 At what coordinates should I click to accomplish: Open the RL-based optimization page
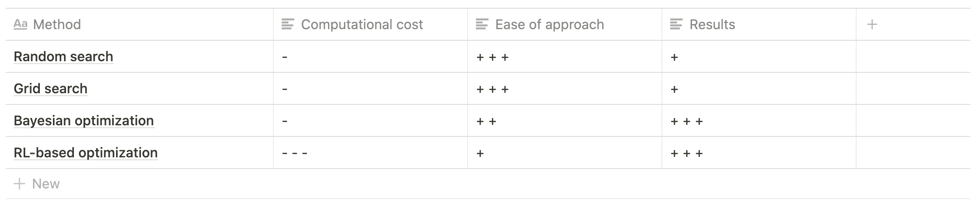click(x=85, y=153)
